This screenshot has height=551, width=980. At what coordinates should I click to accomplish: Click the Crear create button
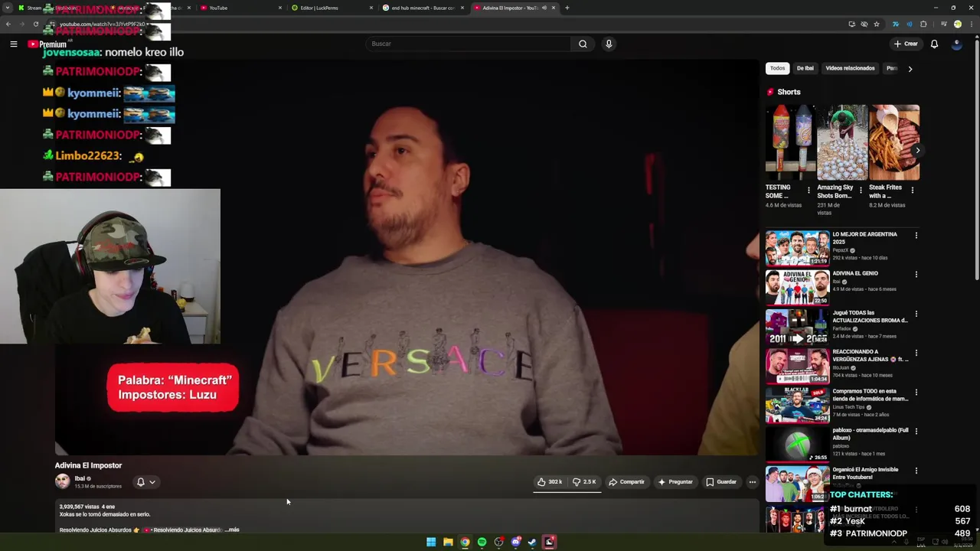(x=906, y=44)
